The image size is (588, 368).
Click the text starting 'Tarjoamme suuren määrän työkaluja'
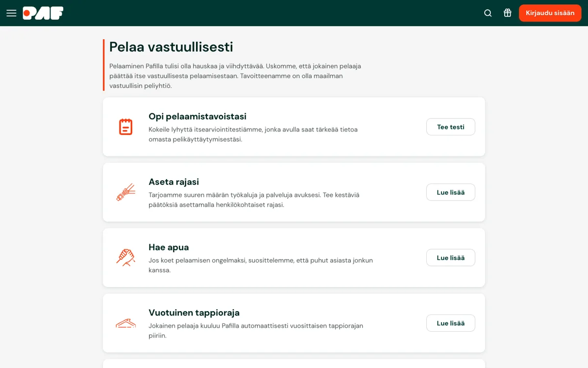tap(254, 200)
